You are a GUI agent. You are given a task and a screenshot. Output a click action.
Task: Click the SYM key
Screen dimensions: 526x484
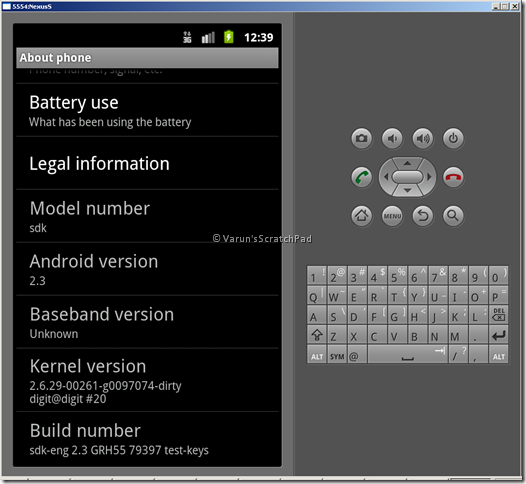[337, 355]
